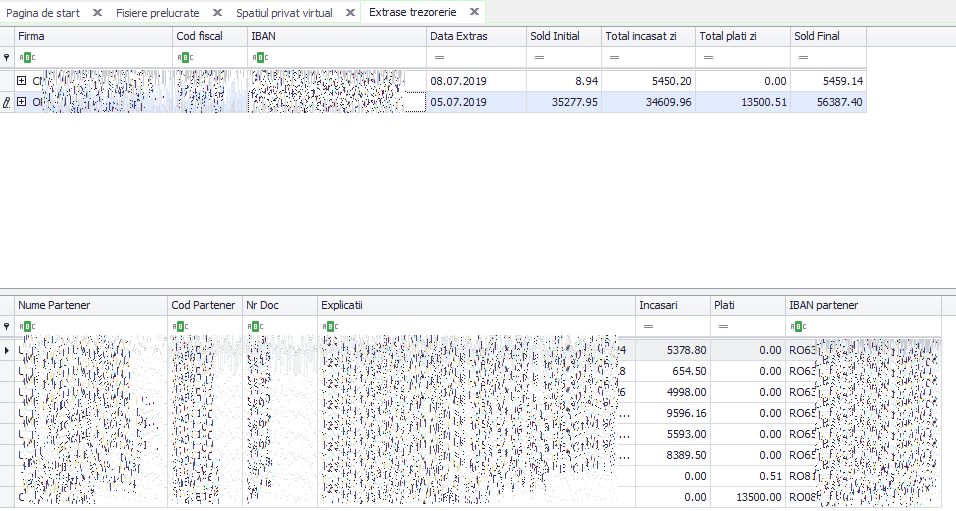Click the ABC filter icon under Firma
The image size is (956, 511).
tap(27, 57)
